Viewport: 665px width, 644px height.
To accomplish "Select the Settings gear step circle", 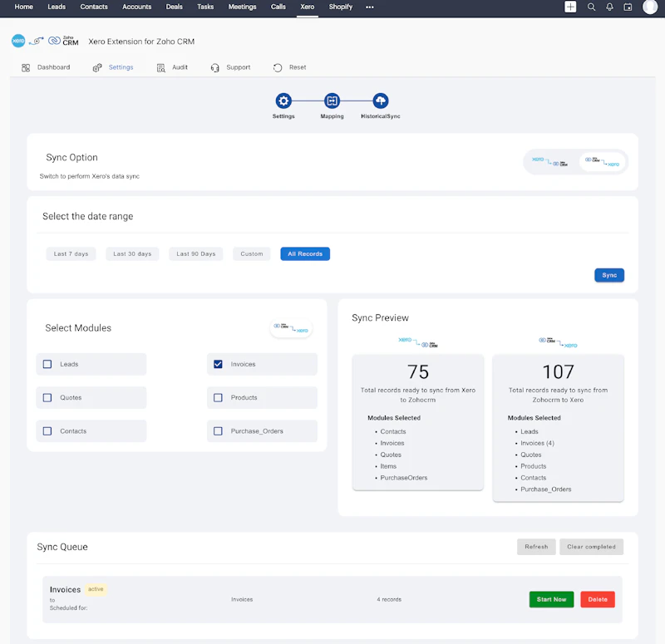I will tap(283, 101).
